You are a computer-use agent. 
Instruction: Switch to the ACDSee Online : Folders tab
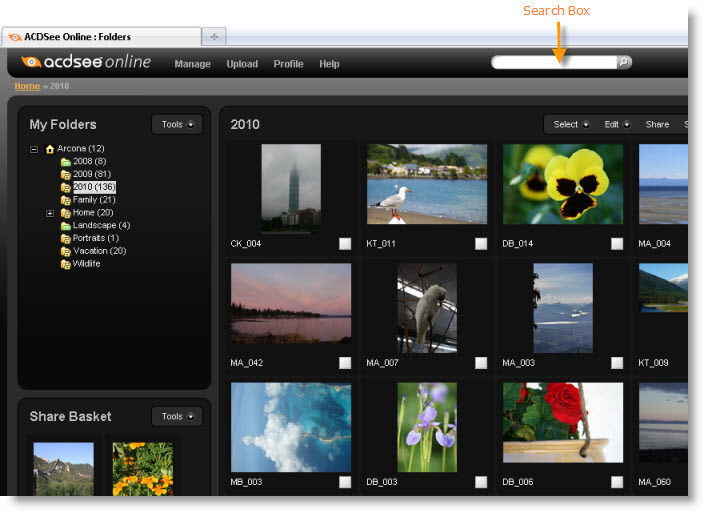tap(101, 37)
